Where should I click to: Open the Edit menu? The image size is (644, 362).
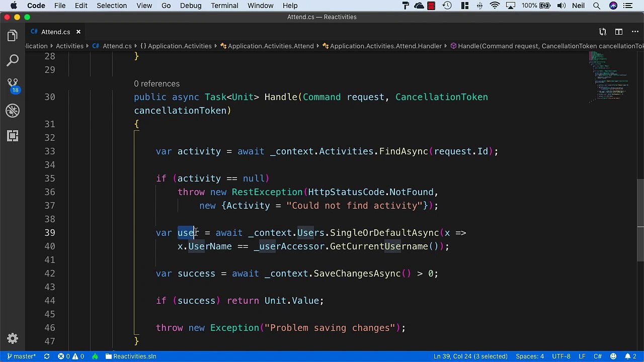81,6
